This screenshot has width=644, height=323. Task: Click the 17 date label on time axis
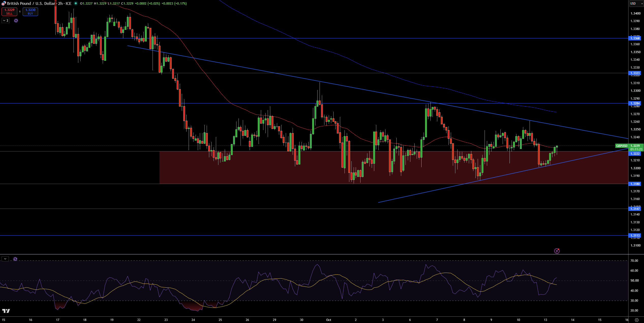point(58,320)
